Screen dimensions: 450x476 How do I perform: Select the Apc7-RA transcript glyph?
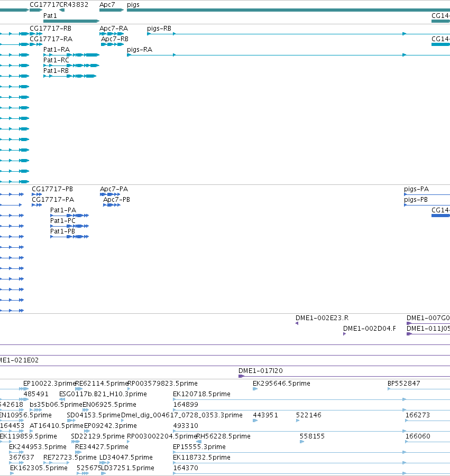point(112,34)
